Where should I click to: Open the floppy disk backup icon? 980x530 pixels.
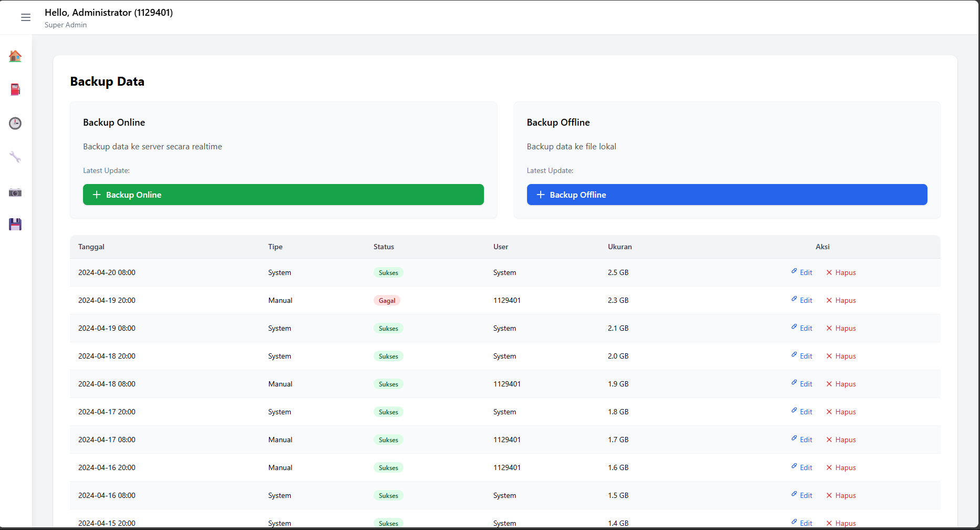15,225
